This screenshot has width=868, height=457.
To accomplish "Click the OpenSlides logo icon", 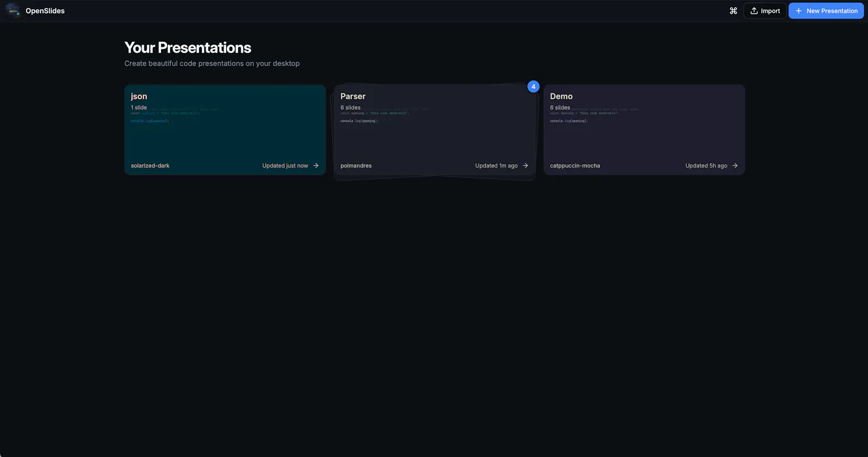I will coord(13,10).
